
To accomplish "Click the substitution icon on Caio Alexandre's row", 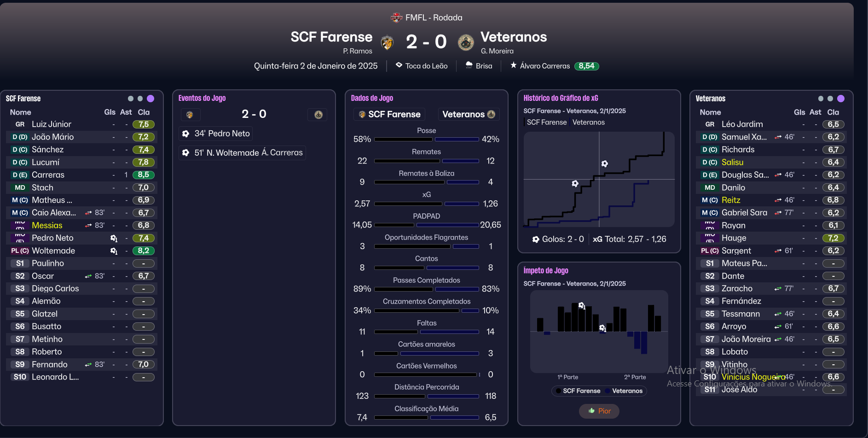I will (x=88, y=213).
